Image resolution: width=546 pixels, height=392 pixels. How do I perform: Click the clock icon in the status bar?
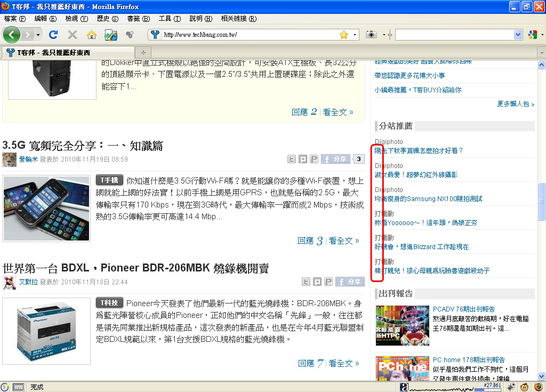[4, 387]
